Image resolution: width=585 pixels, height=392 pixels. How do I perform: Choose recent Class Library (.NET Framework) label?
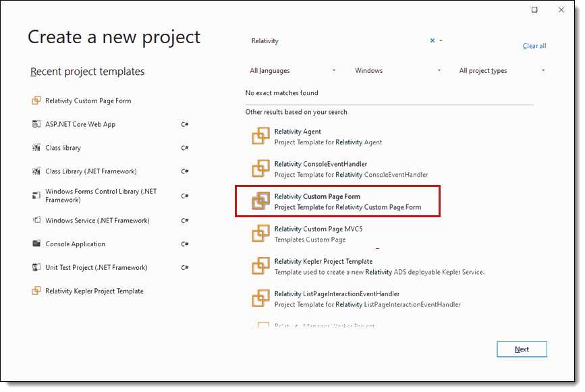click(x=91, y=171)
